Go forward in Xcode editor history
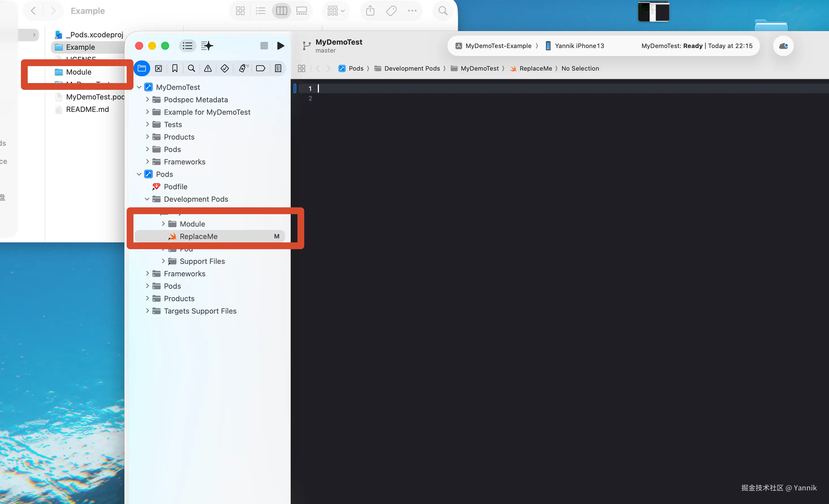 coord(329,68)
